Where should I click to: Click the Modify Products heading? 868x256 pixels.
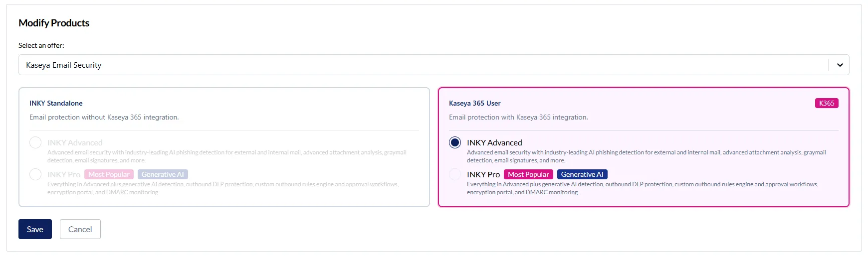pos(54,23)
